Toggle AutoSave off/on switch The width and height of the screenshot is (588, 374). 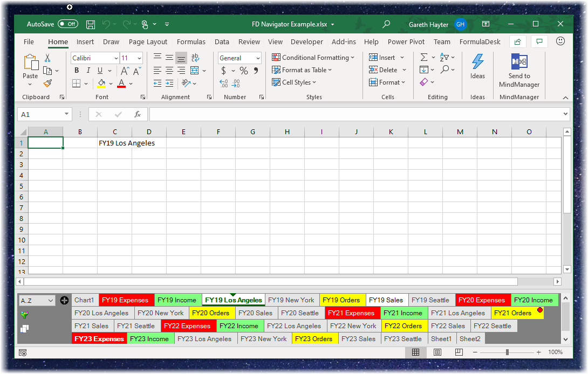click(67, 24)
